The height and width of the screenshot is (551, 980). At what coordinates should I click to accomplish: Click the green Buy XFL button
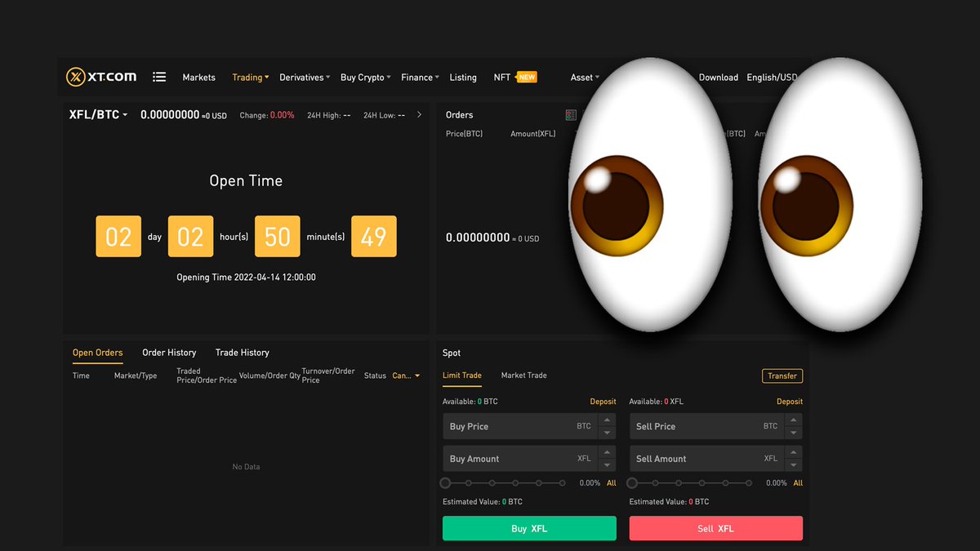coord(529,528)
